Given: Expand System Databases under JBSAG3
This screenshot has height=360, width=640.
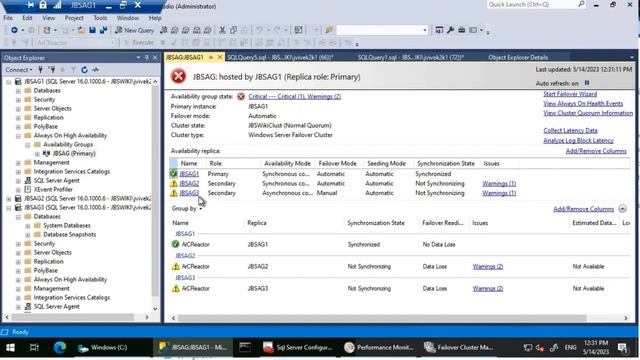Looking at the screenshot, I should [x=28, y=226].
